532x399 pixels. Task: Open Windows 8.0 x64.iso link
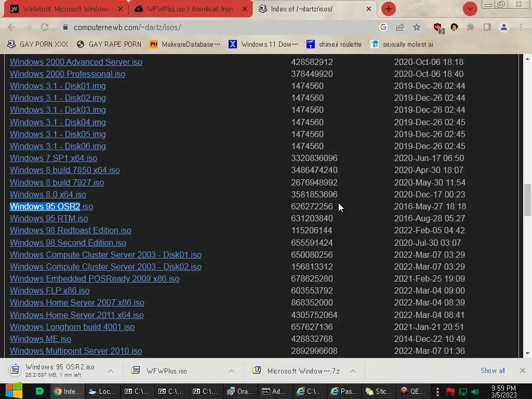point(48,194)
